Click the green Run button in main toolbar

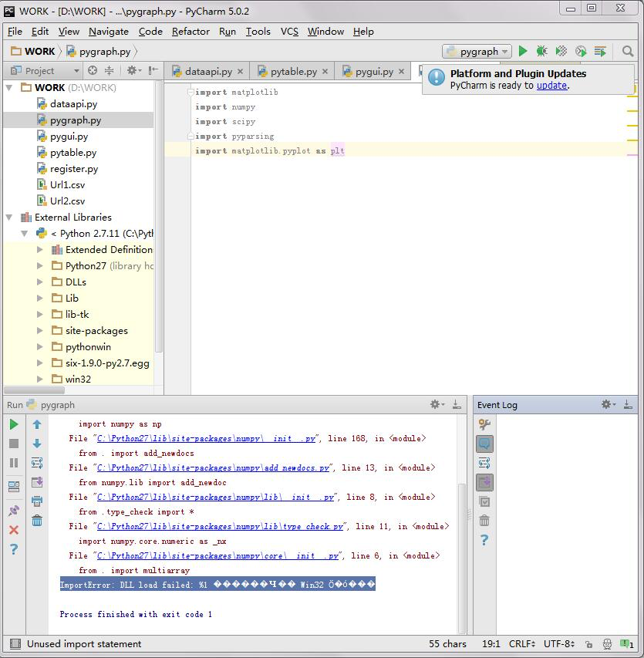pyautogui.click(x=523, y=52)
